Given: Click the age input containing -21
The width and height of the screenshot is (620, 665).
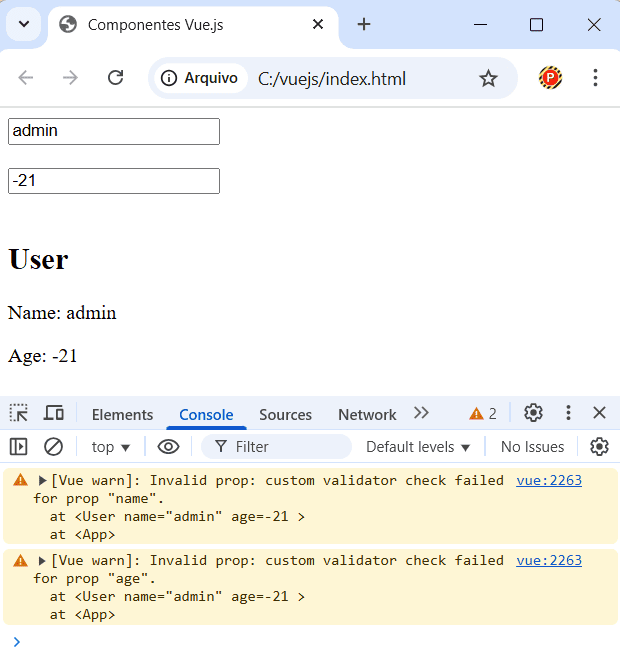Looking at the screenshot, I should tap(114, 181).
